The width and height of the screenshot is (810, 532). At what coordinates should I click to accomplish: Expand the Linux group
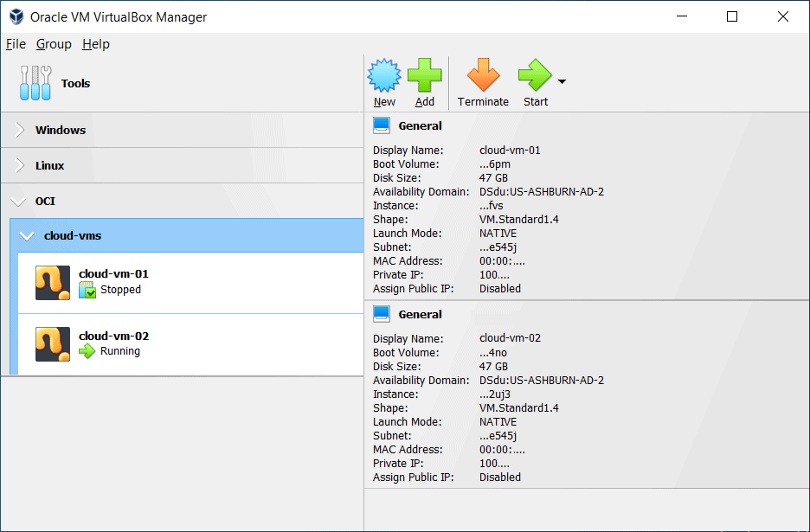(x=19, y=166)
